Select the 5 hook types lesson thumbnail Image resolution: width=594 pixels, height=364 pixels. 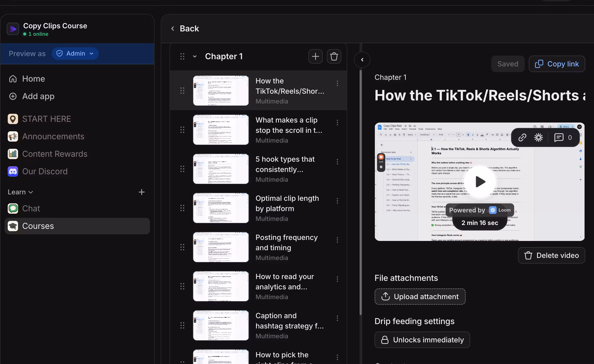pos(221,169)
